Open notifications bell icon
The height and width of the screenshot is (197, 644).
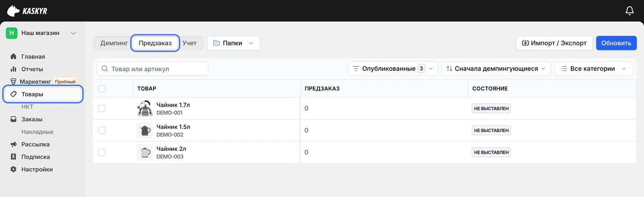630,11
